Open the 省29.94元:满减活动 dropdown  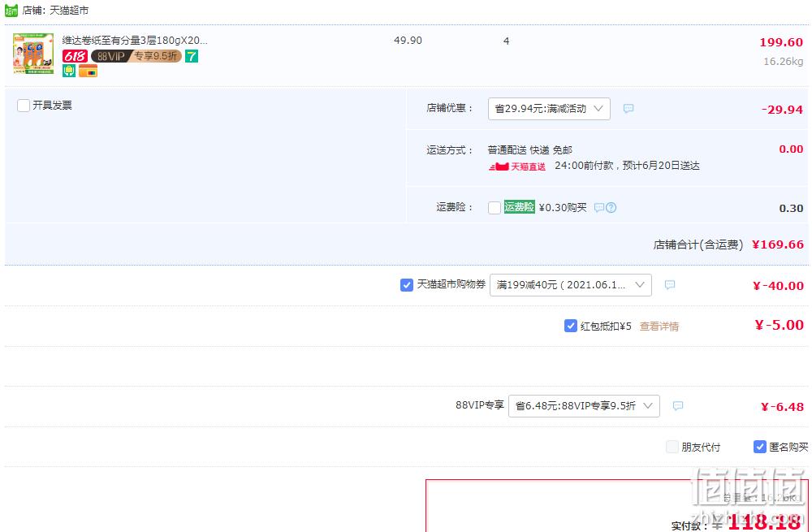(x=549, y=109)
